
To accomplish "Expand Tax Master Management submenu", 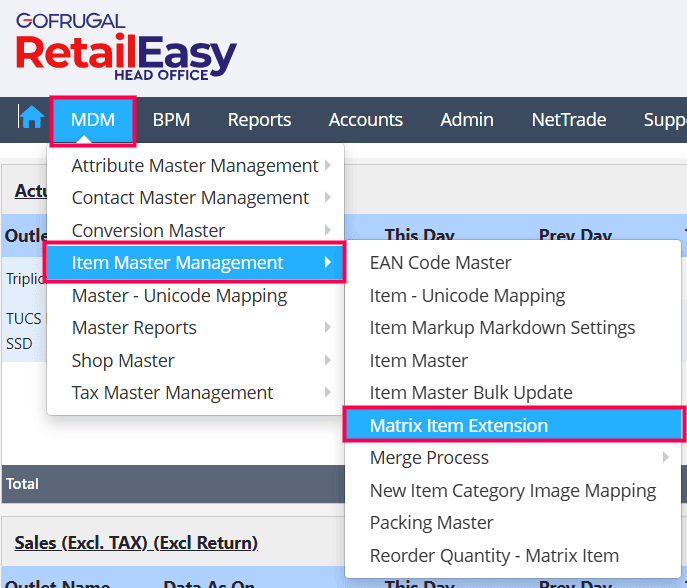I will pos(195,393).
